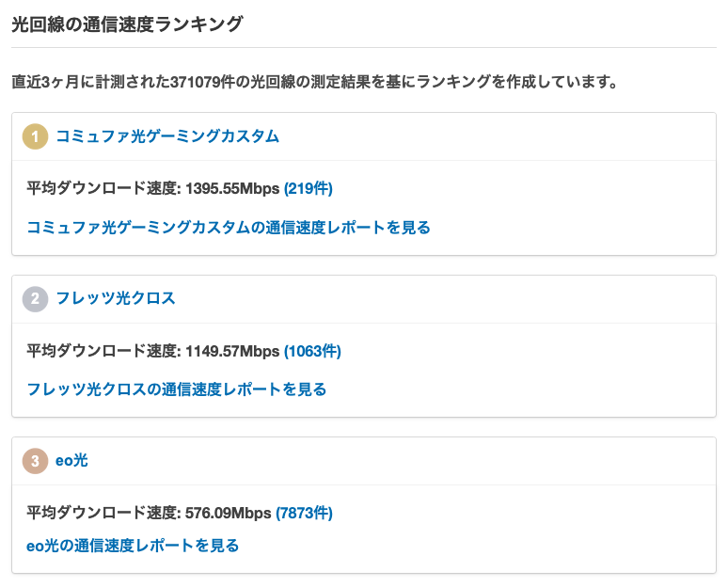This screenshot has height=587, width=728.
Task: Open フレッツ光クロスの通信速度レポートを見る link
Action: tap(177, 389)
